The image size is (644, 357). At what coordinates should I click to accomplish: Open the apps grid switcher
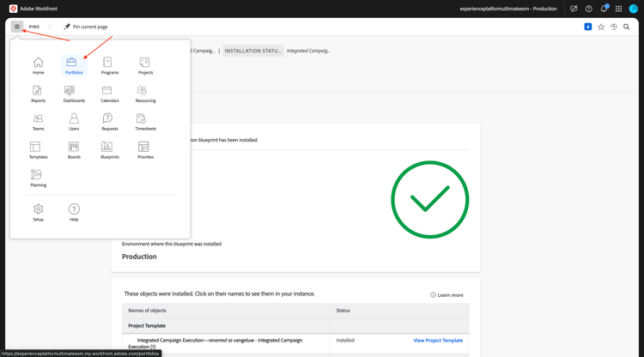(x=618, y=9)
